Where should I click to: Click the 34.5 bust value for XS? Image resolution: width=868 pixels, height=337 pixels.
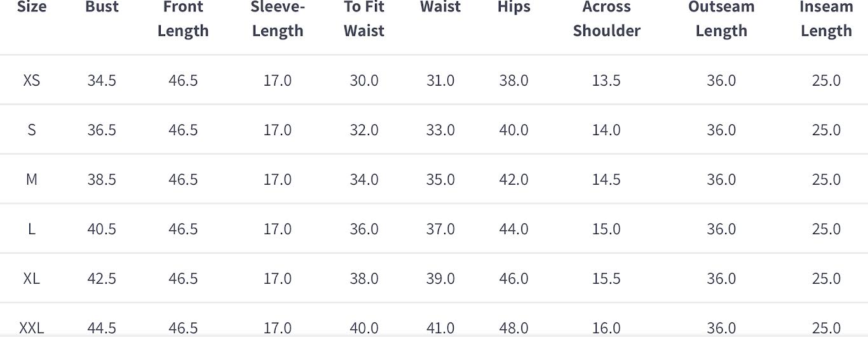point(102,81)
